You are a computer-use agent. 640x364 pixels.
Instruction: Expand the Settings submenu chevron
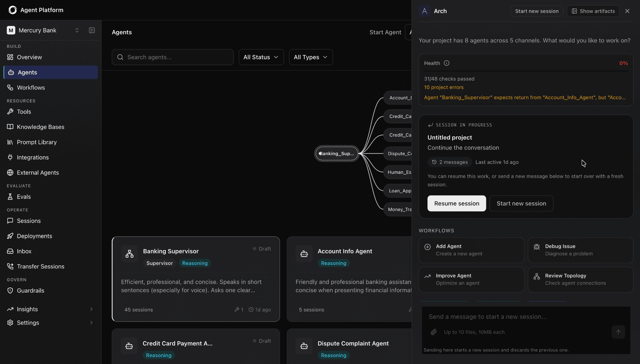click(91, 323)
